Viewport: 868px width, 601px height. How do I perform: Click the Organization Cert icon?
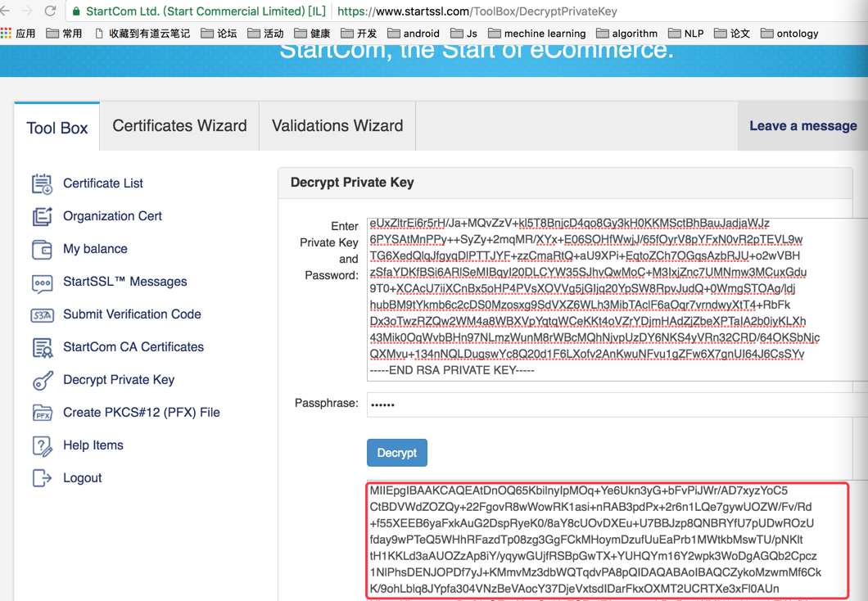(42, 216)
